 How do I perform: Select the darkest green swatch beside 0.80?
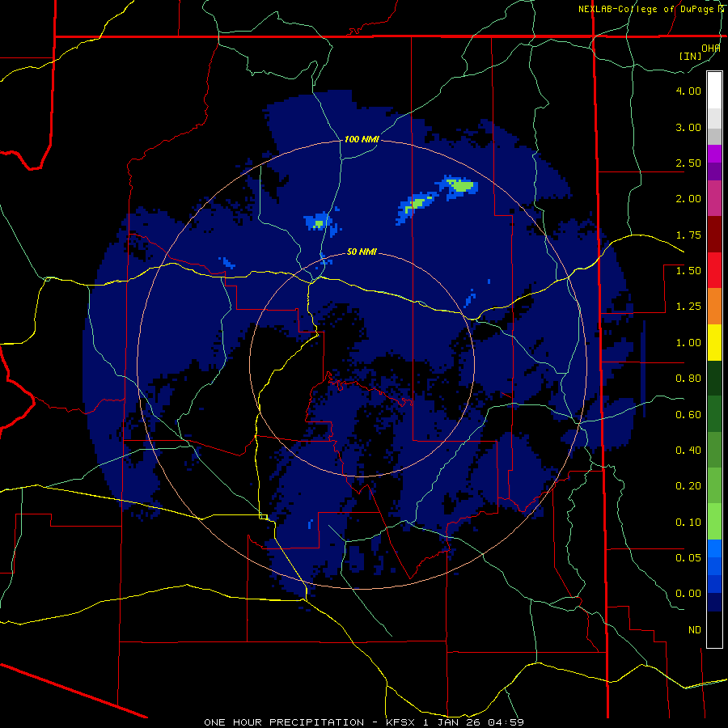(714, 379)
